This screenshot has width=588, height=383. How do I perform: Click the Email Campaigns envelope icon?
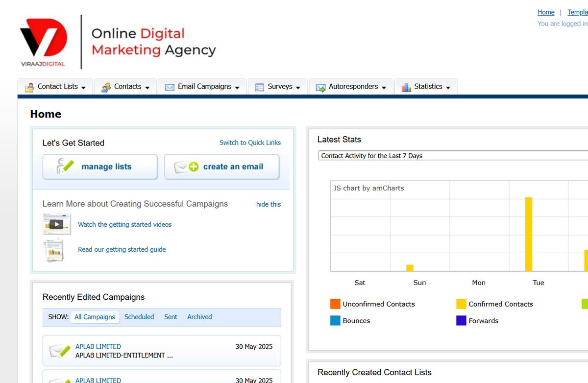click(x=170, y=87)
